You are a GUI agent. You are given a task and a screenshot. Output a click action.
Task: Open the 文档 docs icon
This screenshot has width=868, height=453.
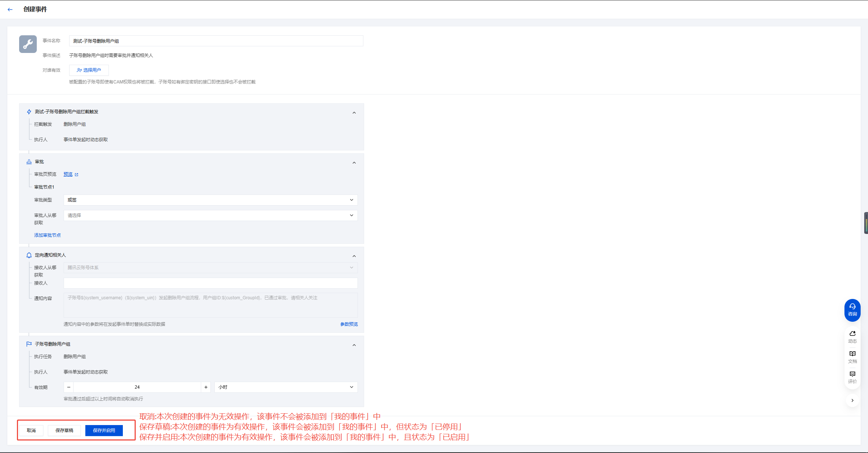tap(852, 357)
